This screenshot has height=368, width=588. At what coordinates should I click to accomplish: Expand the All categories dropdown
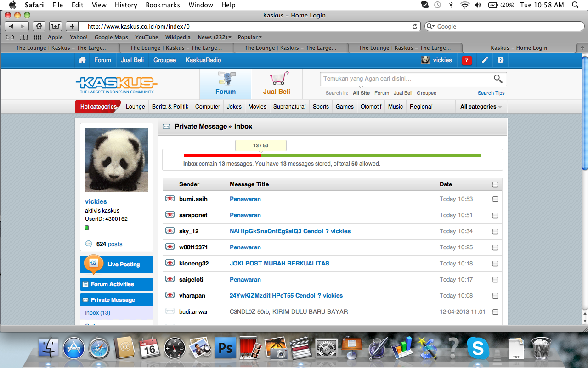pyautogui.click(x=481, y=107)
